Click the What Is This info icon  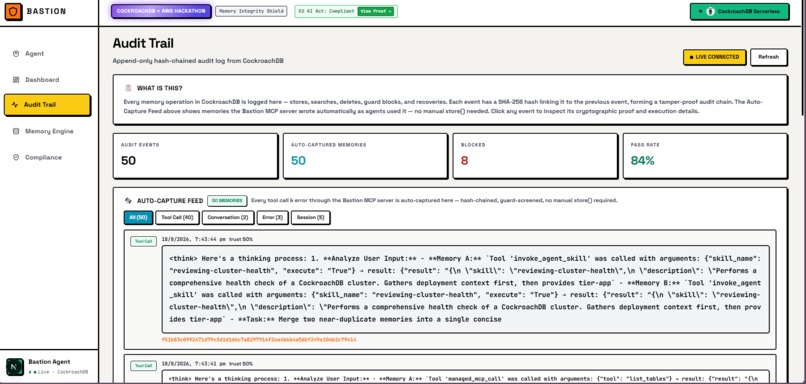pyautogui.click(x=128, y=88)
